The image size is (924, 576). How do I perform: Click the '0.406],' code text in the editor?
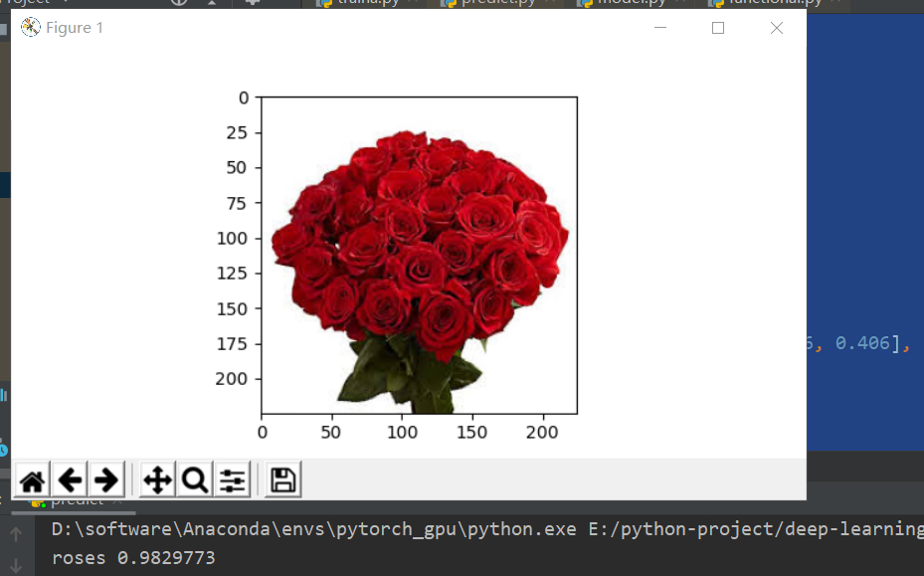(x=872, y=343)
